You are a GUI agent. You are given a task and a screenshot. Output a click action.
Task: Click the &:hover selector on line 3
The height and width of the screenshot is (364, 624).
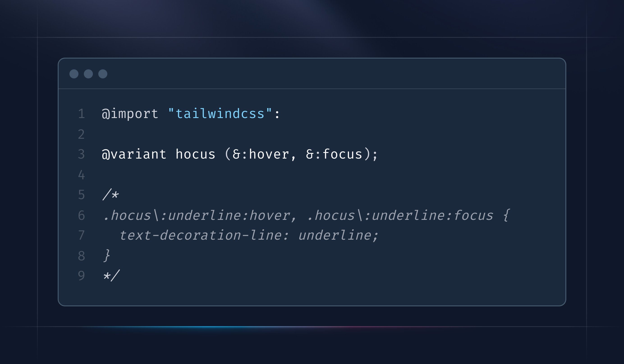[x=261, y=155]
